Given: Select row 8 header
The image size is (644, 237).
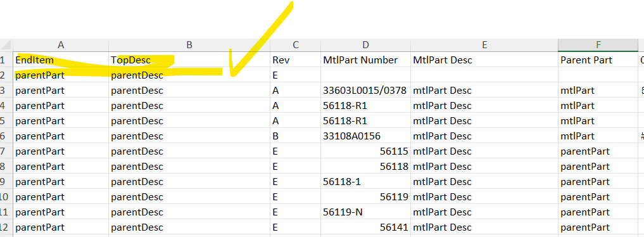Looking at the screenshot, I should click(6, 167).
